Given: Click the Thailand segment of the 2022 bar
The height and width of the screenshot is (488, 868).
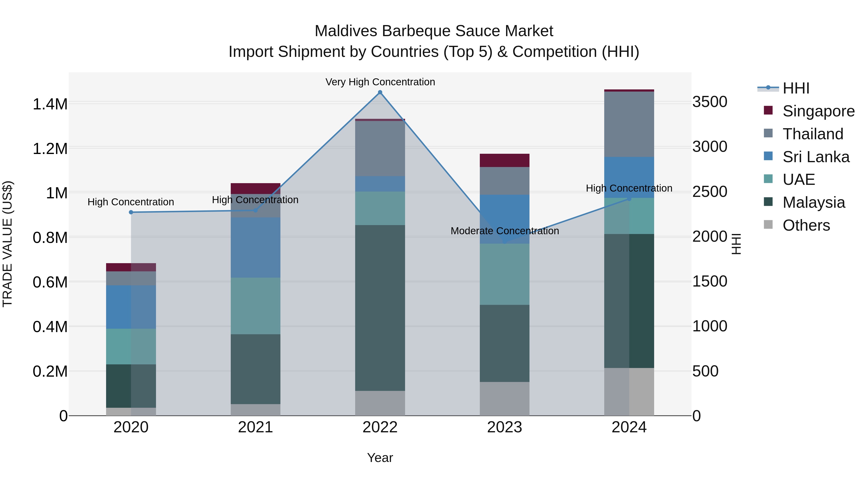Looking at the screenshot, I should point(380,148).
